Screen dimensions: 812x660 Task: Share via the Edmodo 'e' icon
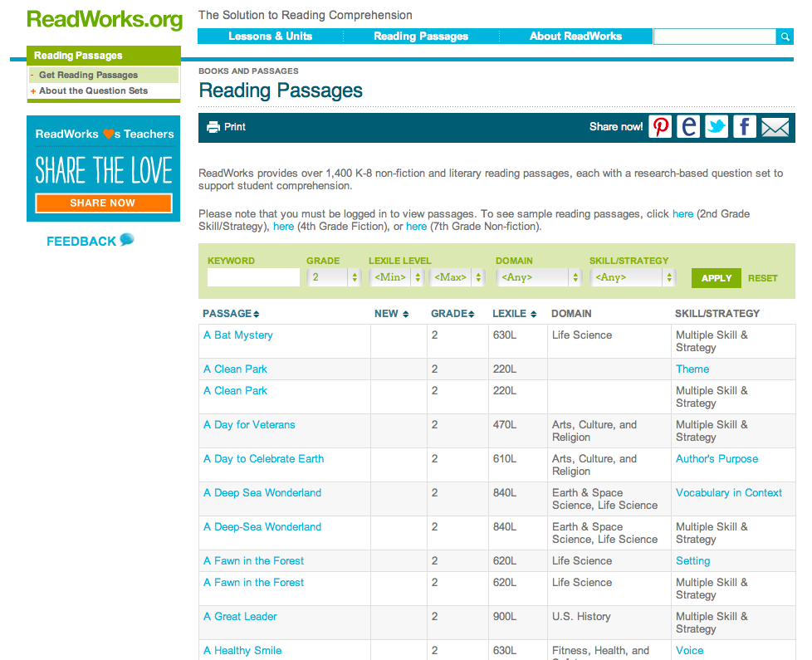(x=688, y=127)
